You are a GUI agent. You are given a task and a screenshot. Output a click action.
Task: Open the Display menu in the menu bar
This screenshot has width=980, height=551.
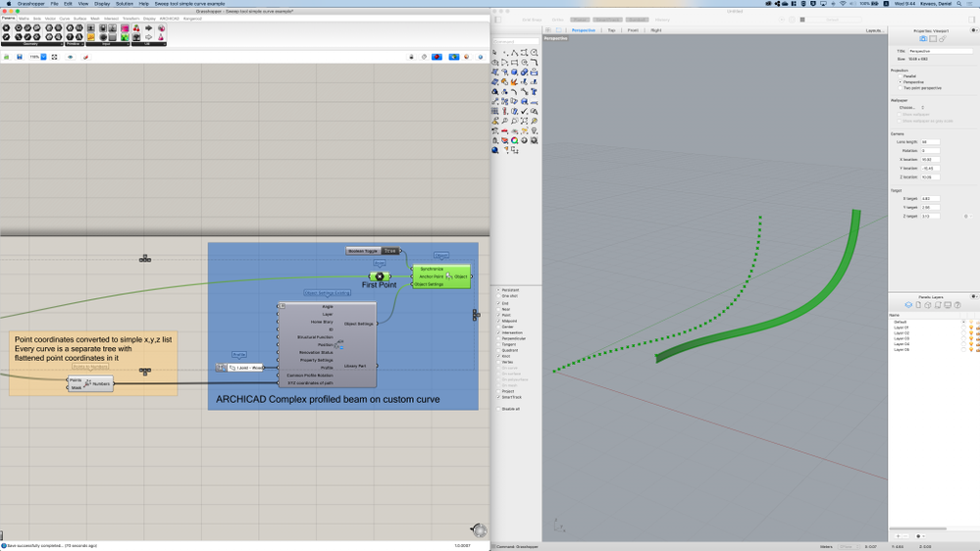102,4
